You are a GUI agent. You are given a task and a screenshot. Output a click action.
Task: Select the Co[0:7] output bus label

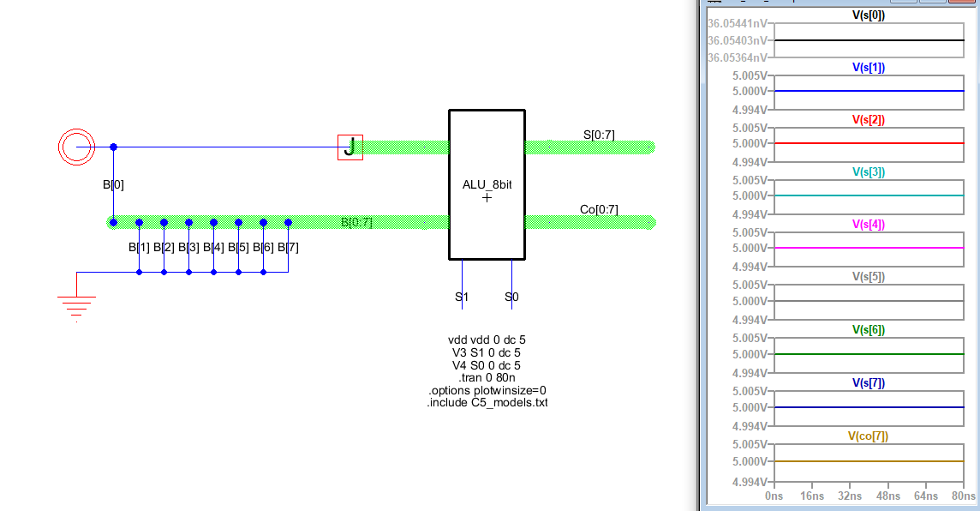[x=599, y=209]
